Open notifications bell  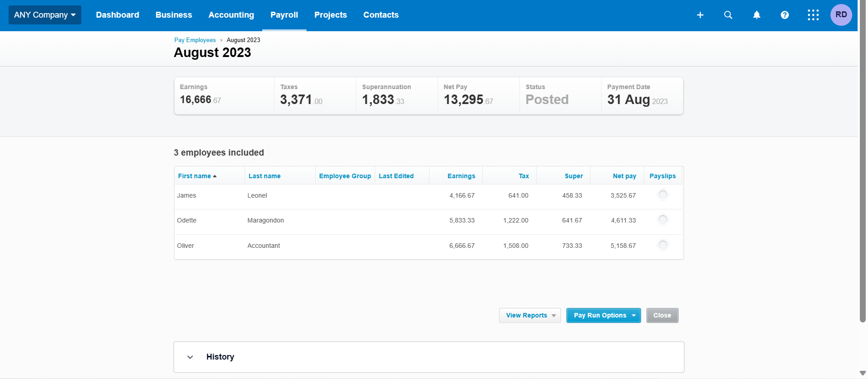(x=756, y=15)
